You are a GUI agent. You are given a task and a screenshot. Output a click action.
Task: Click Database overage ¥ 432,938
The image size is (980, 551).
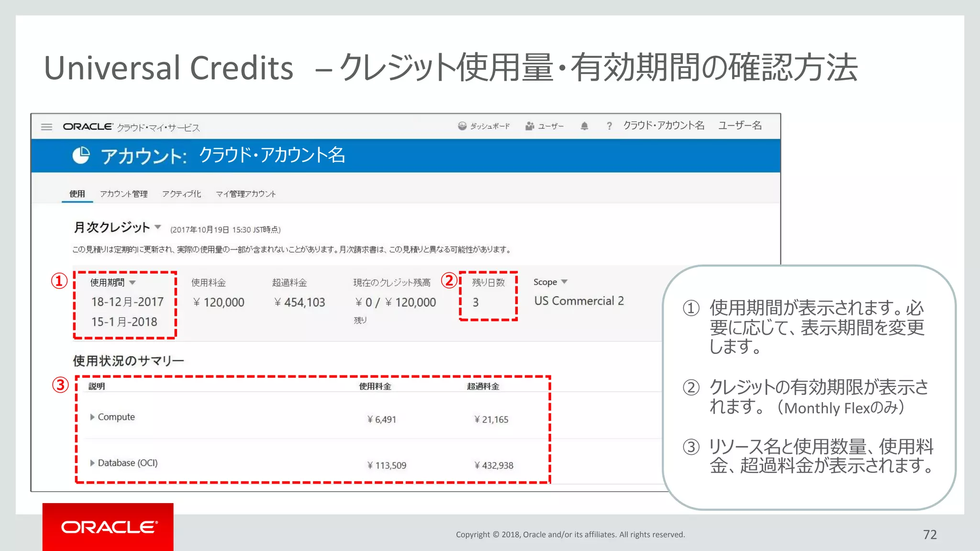click(493, 465)
